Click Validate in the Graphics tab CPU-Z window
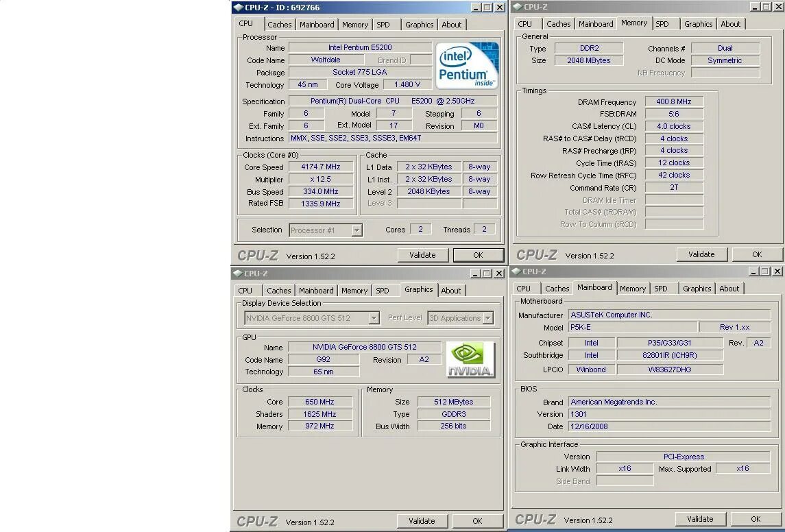785x532 pixels. coord(422,521)
